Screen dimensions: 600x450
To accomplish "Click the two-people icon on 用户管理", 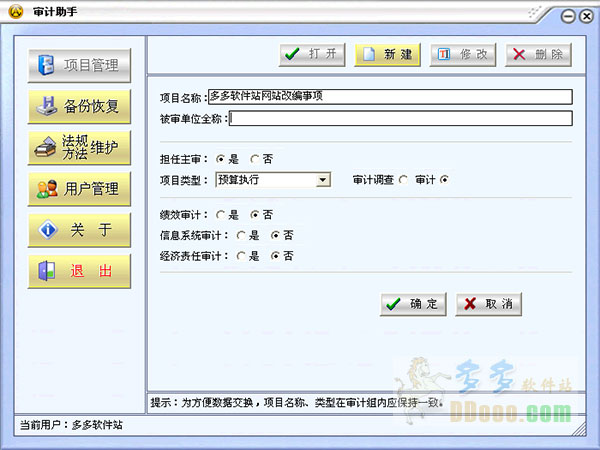I will (x=47, y=189).
